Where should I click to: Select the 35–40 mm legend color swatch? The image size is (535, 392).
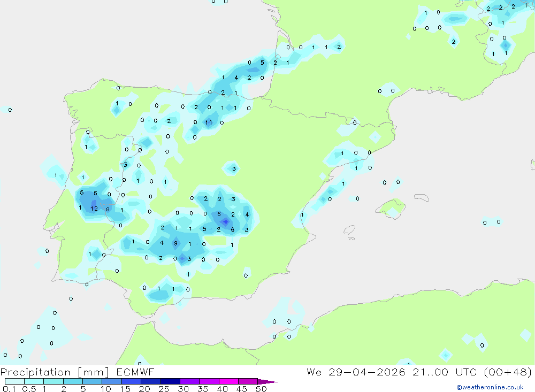click(209, 381)
